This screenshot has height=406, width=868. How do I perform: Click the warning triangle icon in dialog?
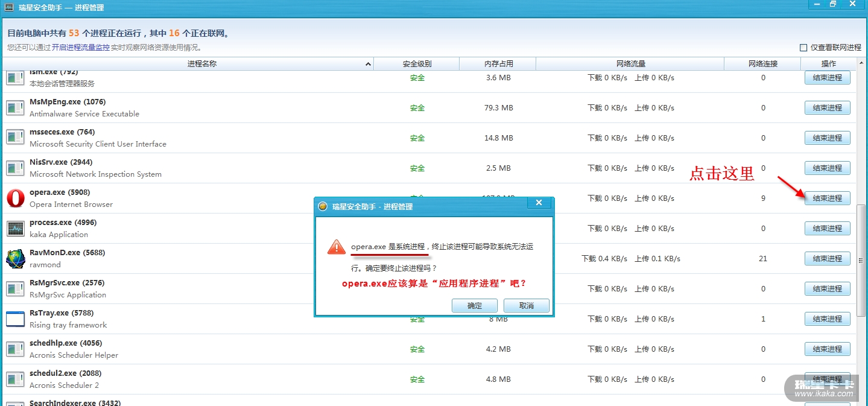pyautogui.click(x=337, y=247)
